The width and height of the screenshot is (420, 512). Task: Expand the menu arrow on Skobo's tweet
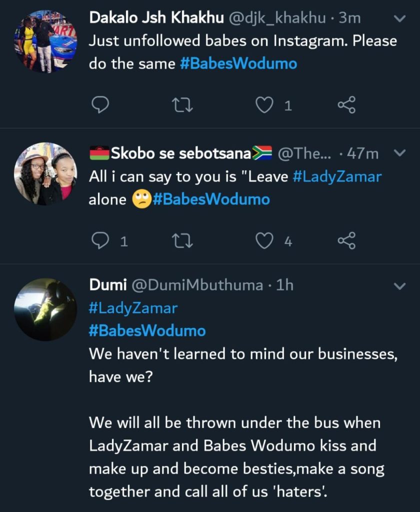[399, 153]
